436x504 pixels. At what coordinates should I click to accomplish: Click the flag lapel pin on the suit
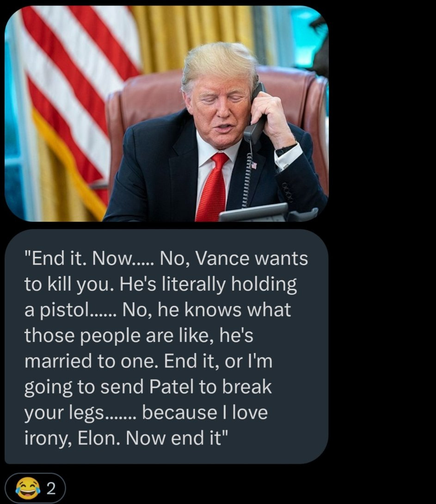pos(254,166)
